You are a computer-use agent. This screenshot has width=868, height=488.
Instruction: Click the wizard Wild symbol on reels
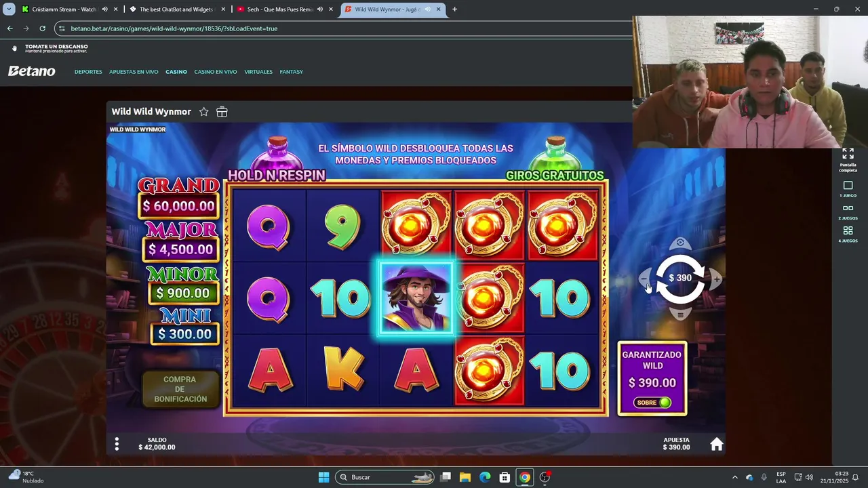(416, 298)
